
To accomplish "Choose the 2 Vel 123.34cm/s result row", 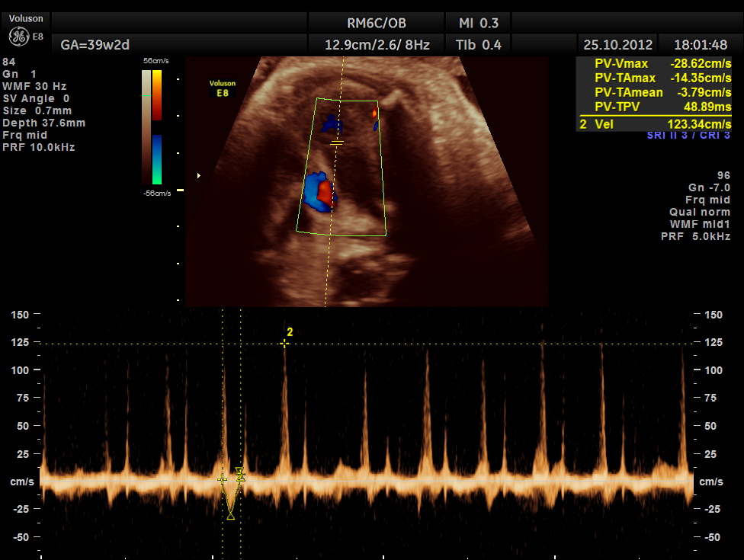I will [x=654, y=124].
